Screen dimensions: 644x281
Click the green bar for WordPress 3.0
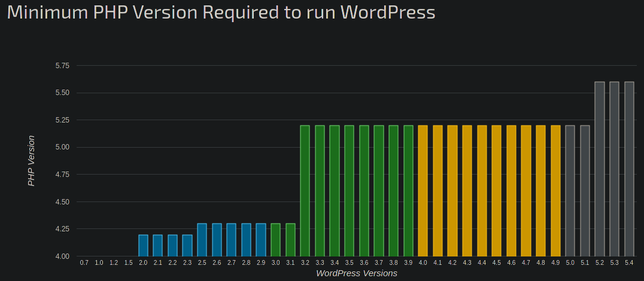275,240
